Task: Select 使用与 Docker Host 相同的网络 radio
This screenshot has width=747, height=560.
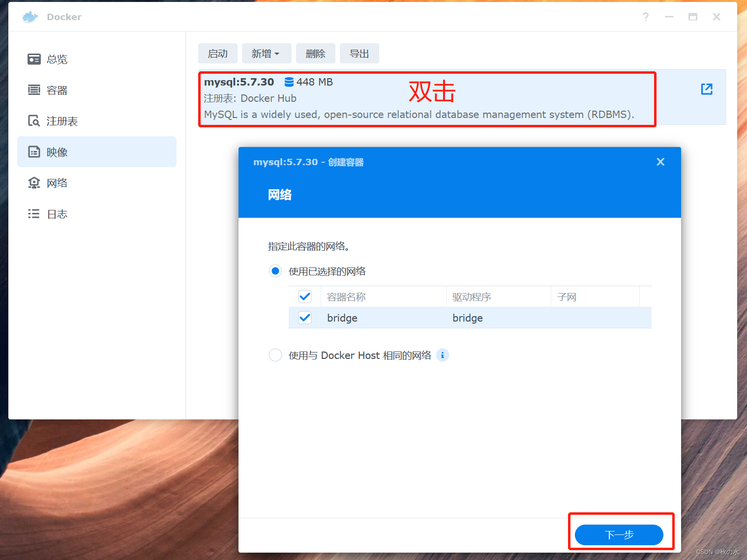Action: (275, 355)
